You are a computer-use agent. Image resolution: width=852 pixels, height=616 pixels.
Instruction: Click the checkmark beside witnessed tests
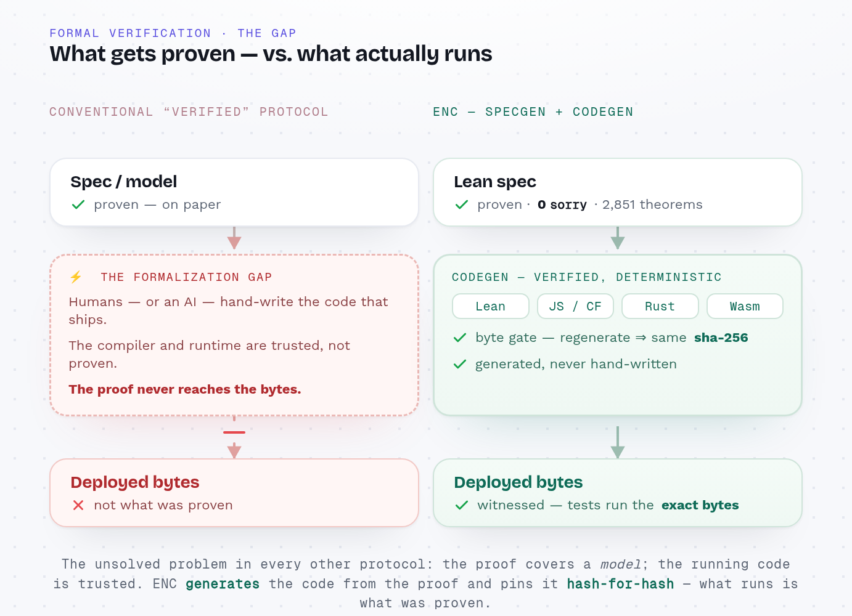click(462, 505)
